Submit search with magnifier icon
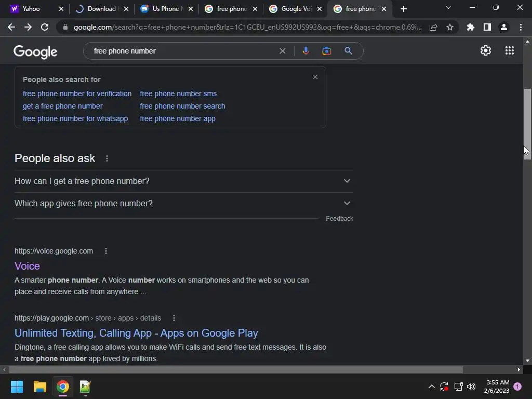This screenshot has height=399, width=532. (348, 51)
